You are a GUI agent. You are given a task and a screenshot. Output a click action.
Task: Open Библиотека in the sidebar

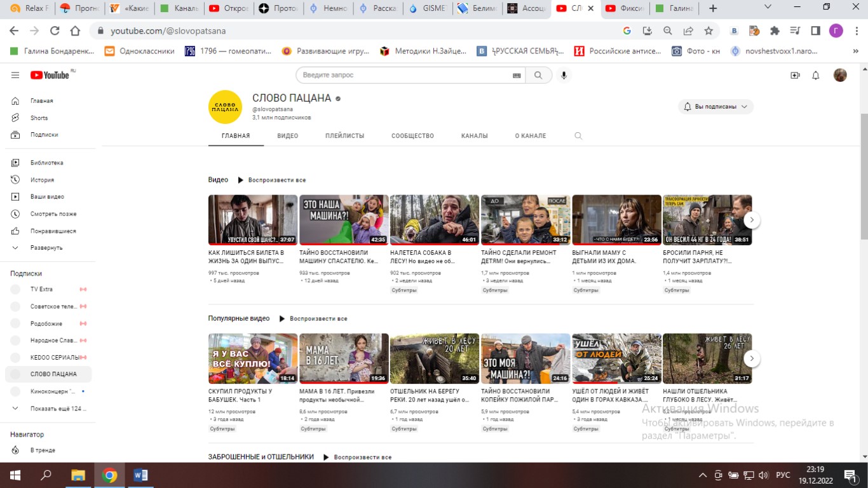point(48,163)
